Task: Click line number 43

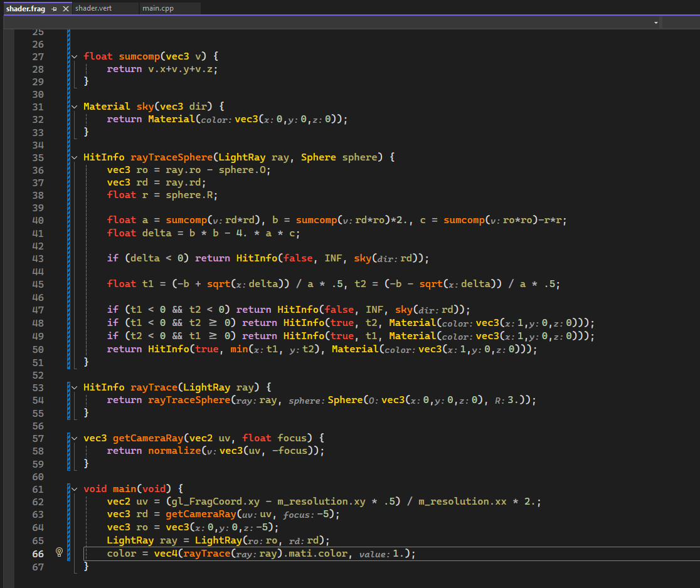Action: (38, 259)
